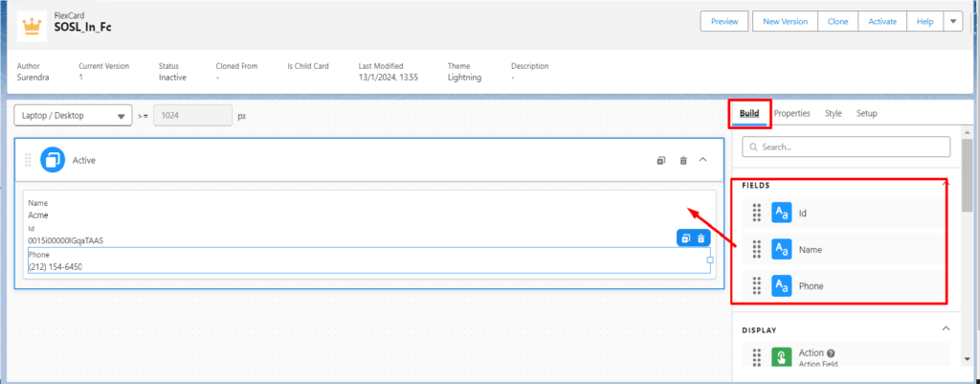The width and height of the screenshot is (980, 384).
Task: Click the Name label in FIELDS list
Action: coord(810,249)
